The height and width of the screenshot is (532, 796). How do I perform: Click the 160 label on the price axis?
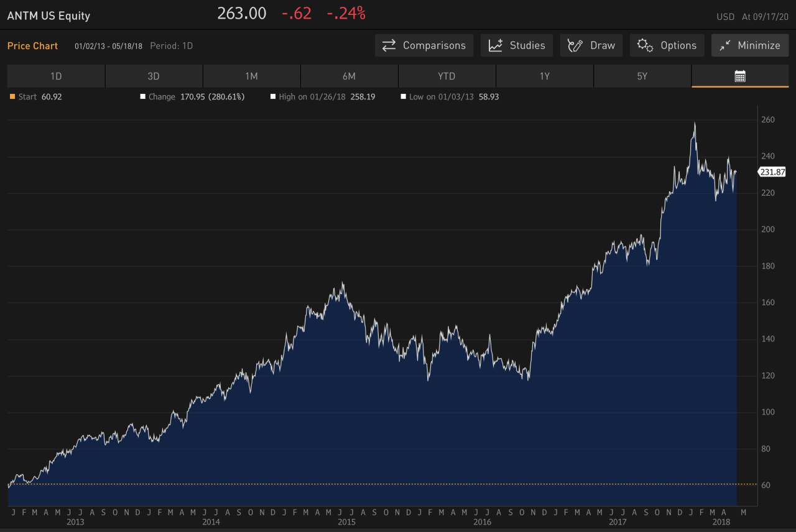click(x=768, y=303)
